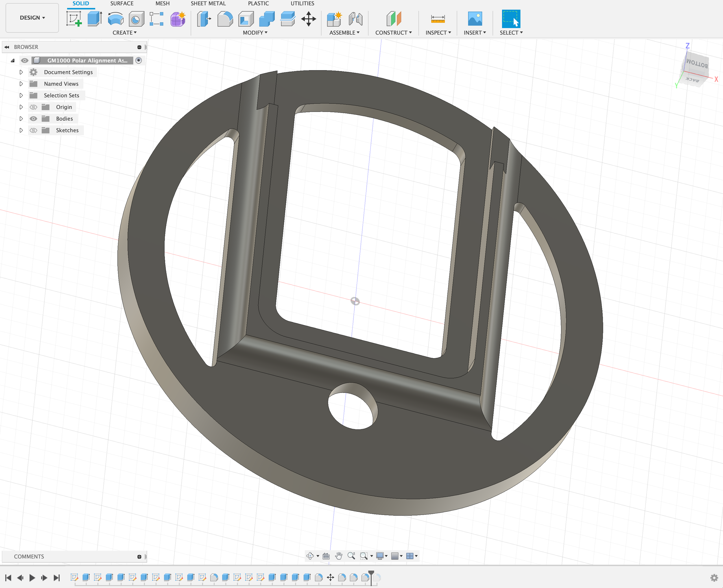Switch to the PLASTIC tab
This screenshot has height=588, width=723.
point(258,3)
